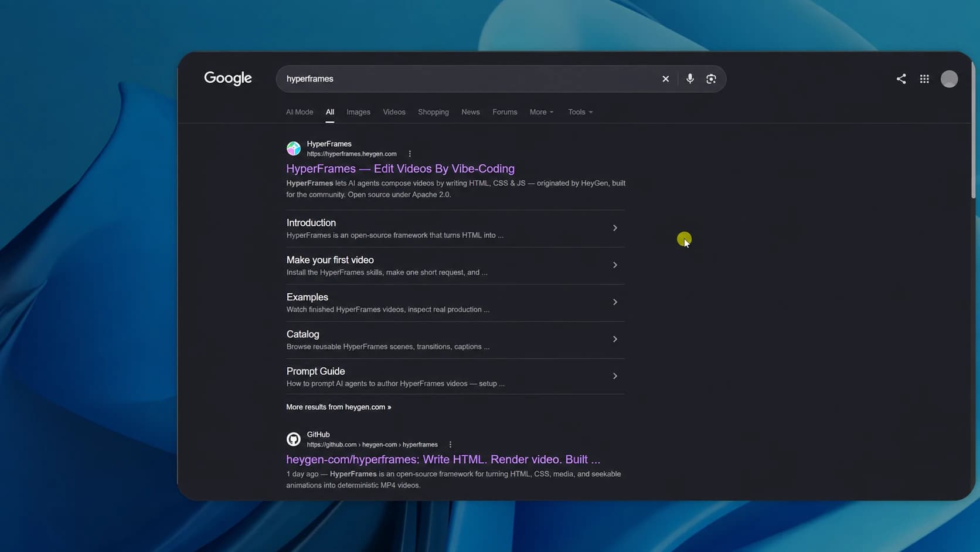Open the Prompt Guide sitelink title

point(315,371)
